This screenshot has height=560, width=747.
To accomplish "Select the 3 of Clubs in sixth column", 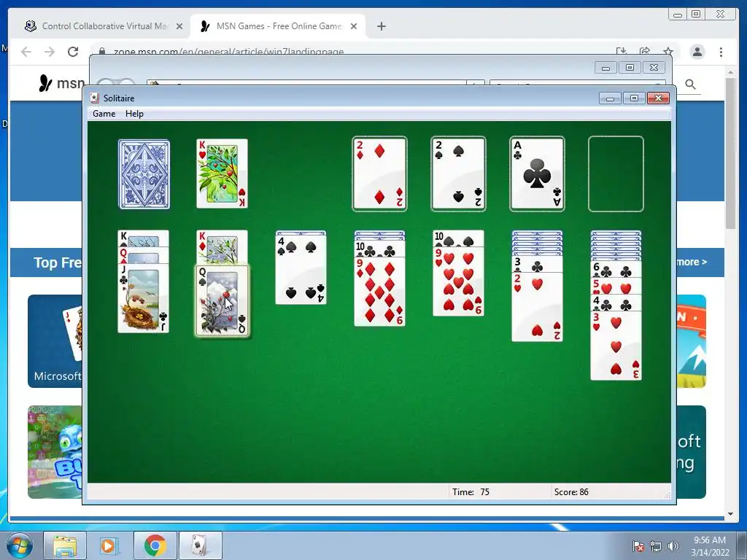I will (537, 265).
